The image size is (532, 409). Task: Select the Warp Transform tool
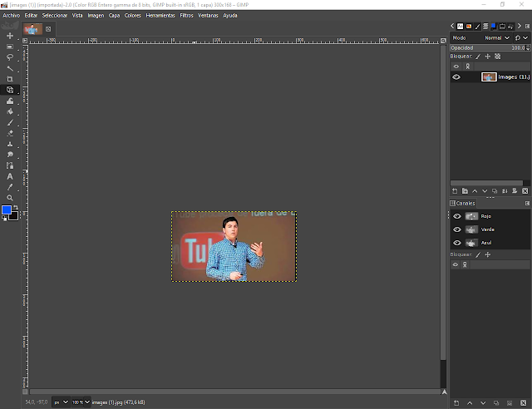10,101
